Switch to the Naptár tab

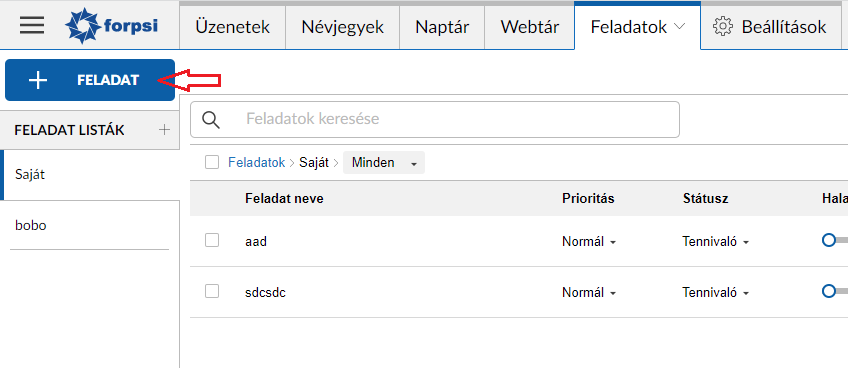(x=442, y=27)
